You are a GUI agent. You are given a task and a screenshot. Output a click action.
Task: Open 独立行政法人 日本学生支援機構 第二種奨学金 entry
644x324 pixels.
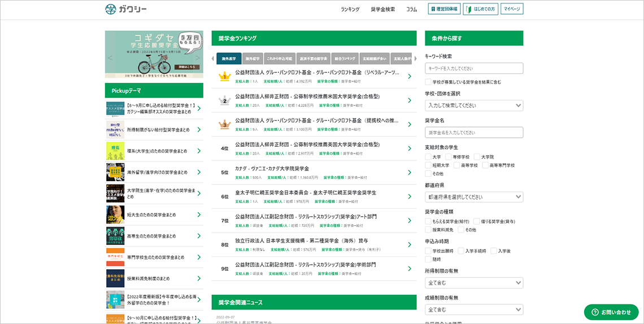(x=302, y=241)
